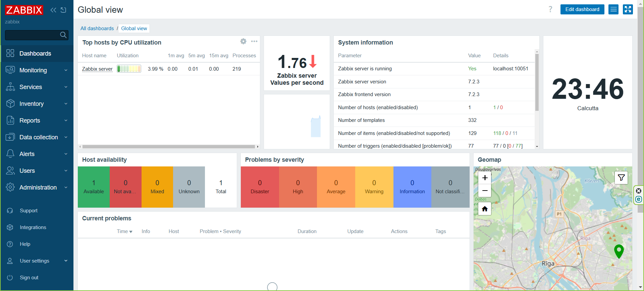Image resolution: width=644 pixels, height=291 pixels.
Task: Click the Integrations icon
Action: [x=10, y=227]
